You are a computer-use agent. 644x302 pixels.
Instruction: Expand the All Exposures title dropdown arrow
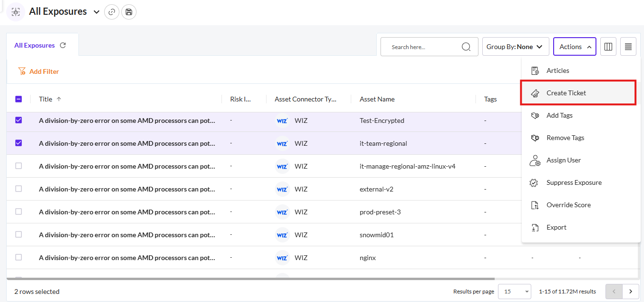tap(97, 12)
